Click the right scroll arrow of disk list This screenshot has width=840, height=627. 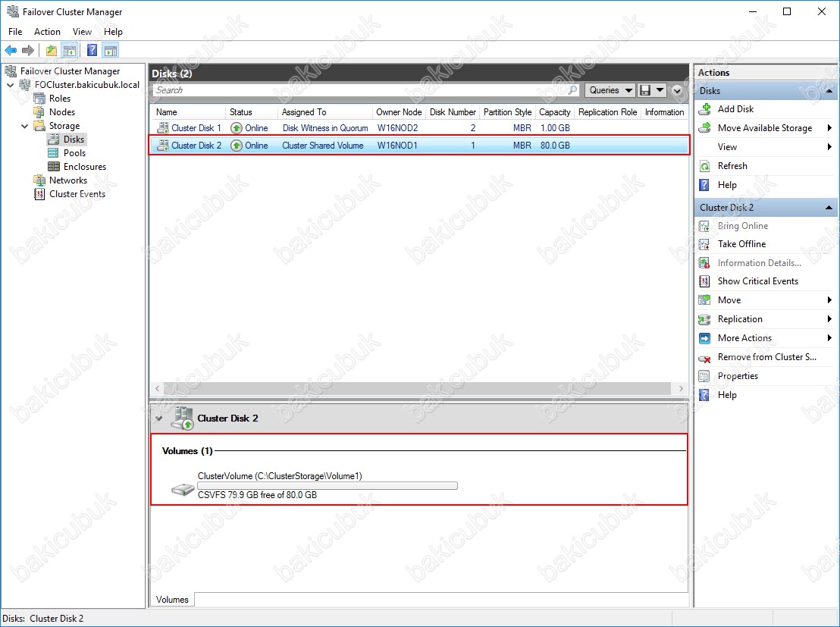coord(681,388)
